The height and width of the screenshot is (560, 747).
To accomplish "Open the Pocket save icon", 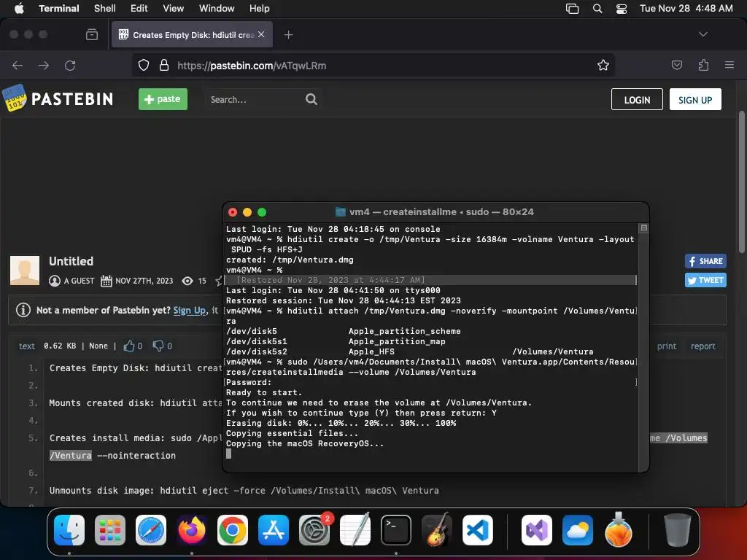I will (x=676, y=65).
